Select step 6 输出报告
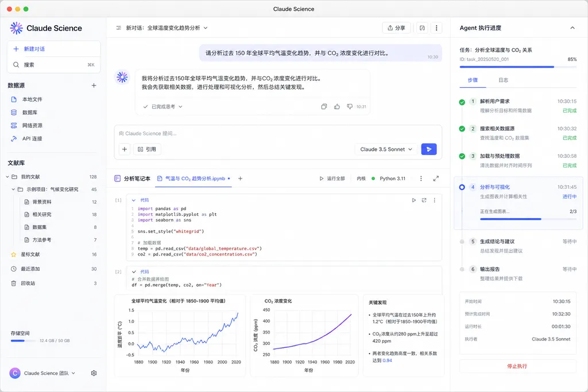This screenshot has width=588, height=392. pyautogui.click(x=517, y=274)
